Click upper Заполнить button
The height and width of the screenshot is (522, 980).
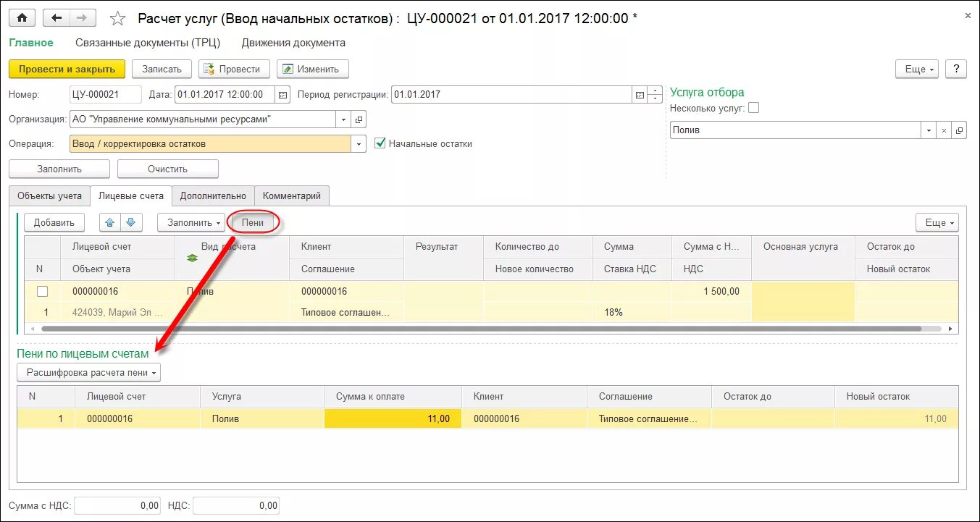59,169
